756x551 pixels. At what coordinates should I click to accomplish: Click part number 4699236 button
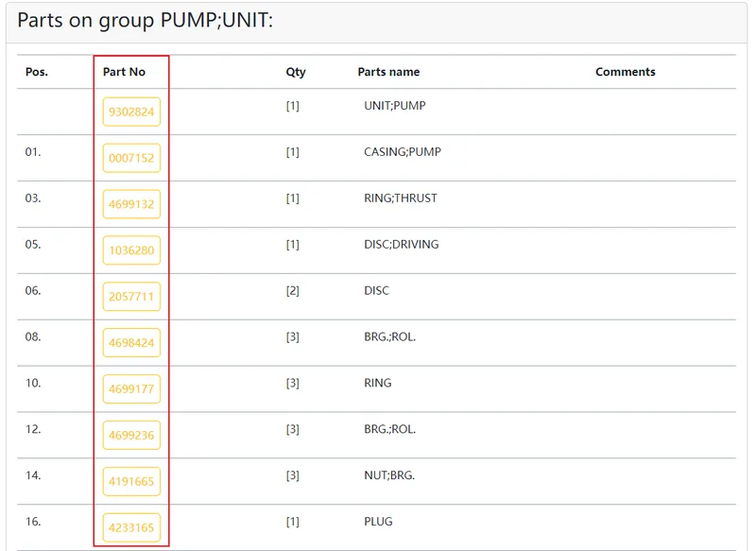tap(131, 436)
